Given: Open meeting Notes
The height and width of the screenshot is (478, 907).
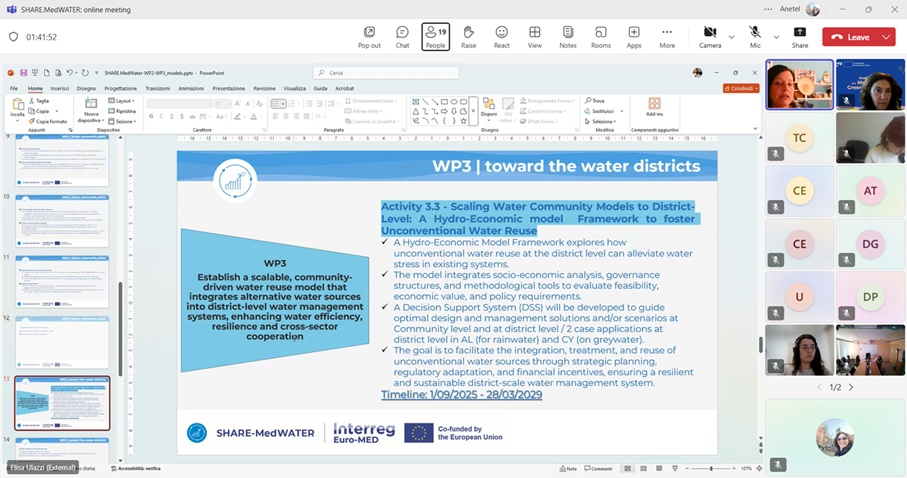Looking at the screenshot, I should coord(568,37).
